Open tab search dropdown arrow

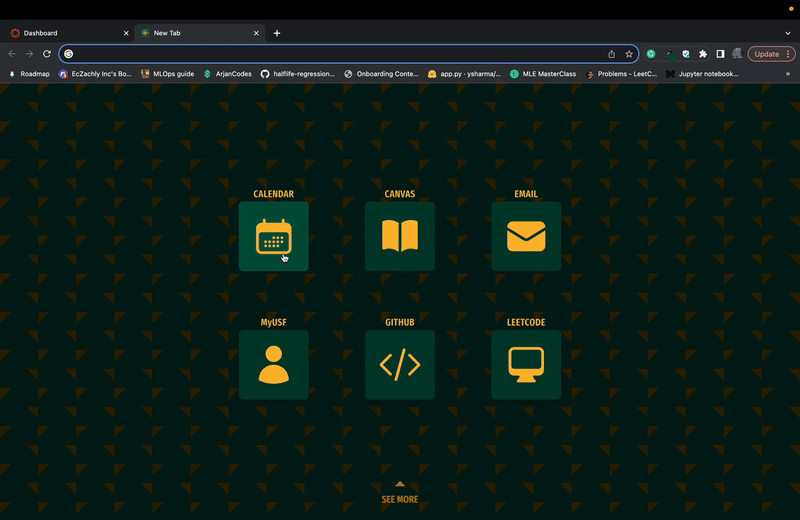(x=788, y=33)
